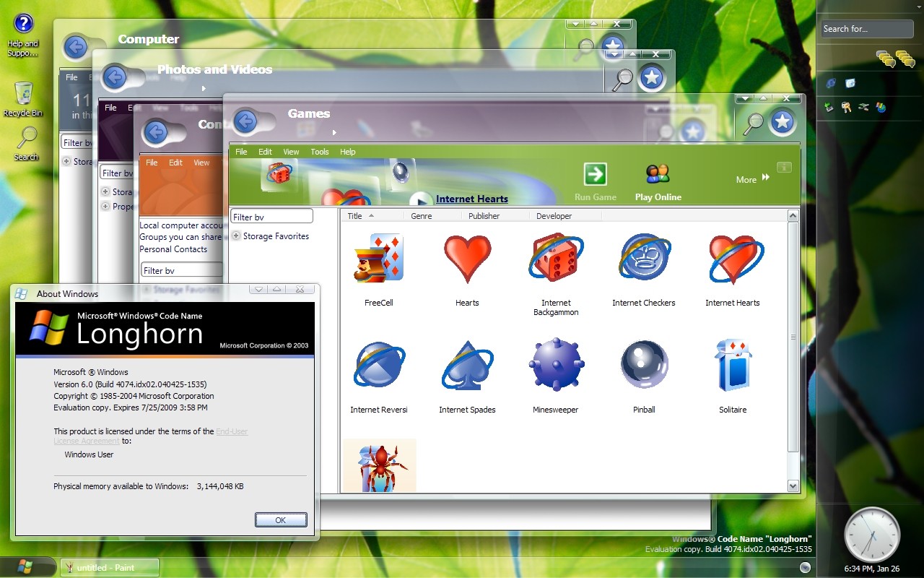The height and width of the screenshot is (578, 924).
Task: Select the Internet Checkers icon
Action: tap(643, 259)
